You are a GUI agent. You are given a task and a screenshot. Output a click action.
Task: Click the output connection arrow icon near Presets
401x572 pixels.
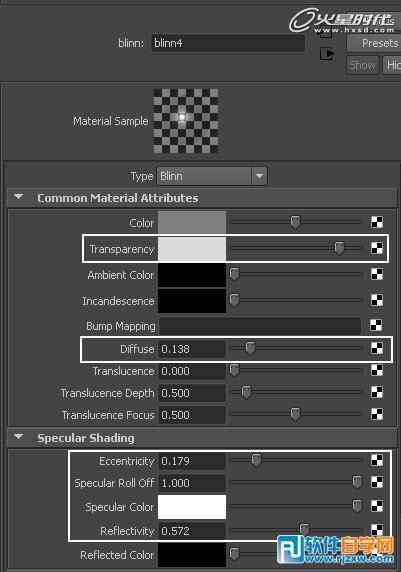coord(327,54)
